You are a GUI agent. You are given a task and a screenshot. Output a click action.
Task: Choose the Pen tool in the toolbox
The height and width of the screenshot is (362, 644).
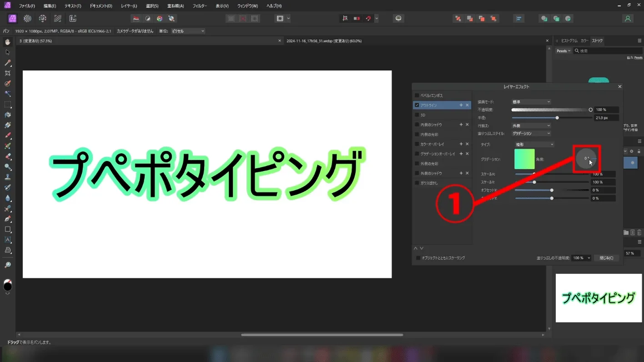point(8,219)
